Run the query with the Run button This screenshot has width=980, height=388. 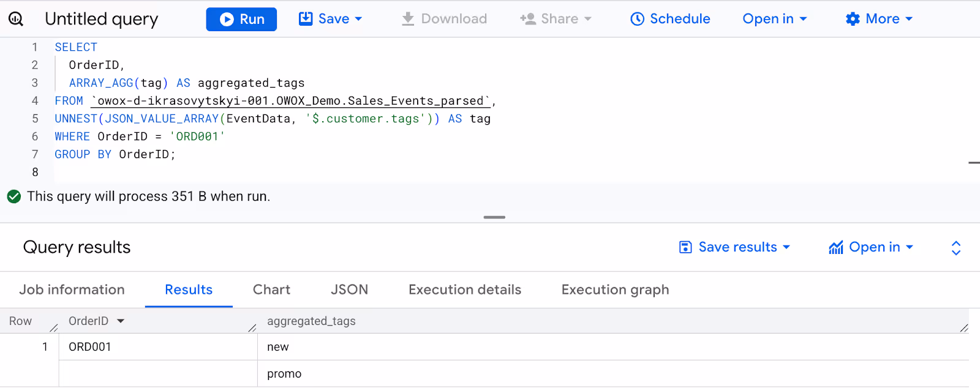coord(241,19)
